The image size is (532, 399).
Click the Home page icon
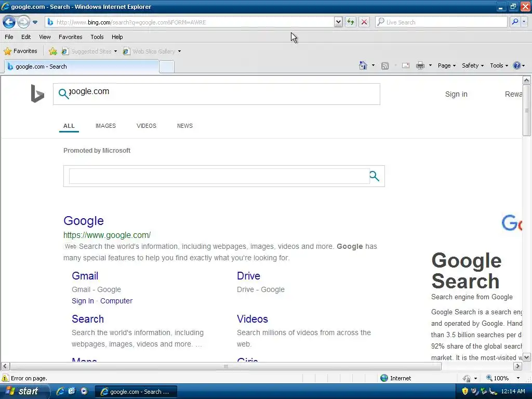click(363, 65)
